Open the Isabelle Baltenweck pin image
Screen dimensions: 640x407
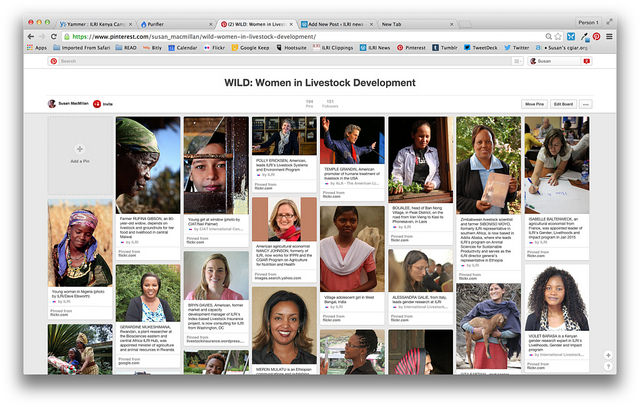coord(557,165)
